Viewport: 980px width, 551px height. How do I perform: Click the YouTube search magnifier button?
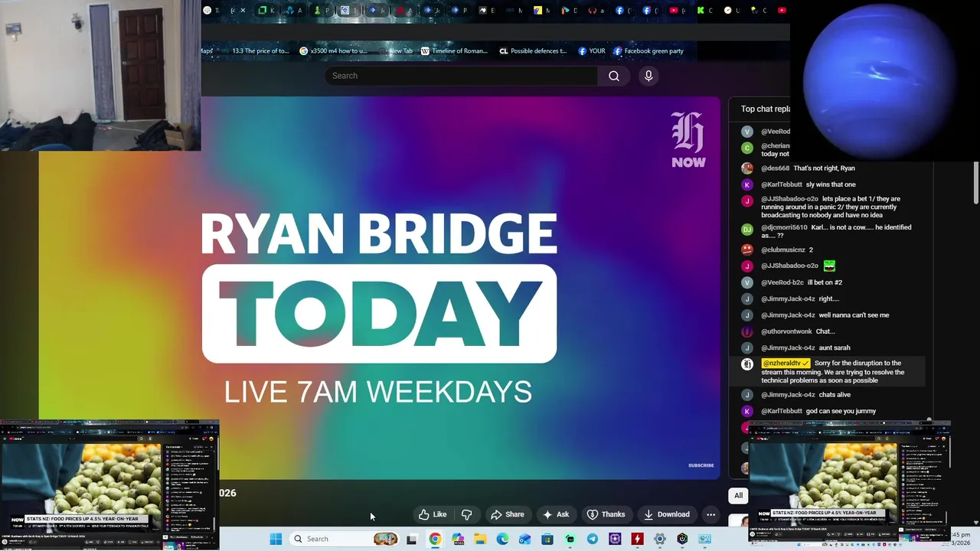click(x=614, y=76)
